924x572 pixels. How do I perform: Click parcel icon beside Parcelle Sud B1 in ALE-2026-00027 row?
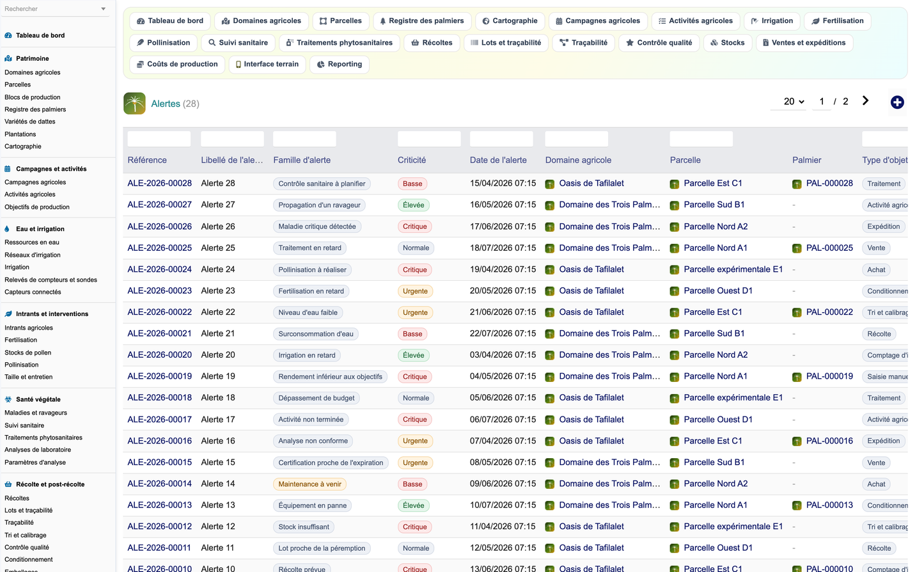(675, 205)
